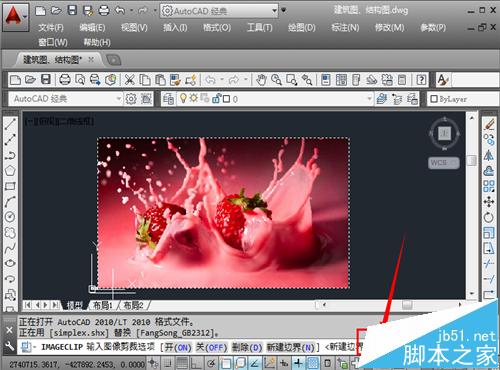Choose 删除(D) option in command line
Image resolution: width=500 pixels, height=370 pixels.
247,347
